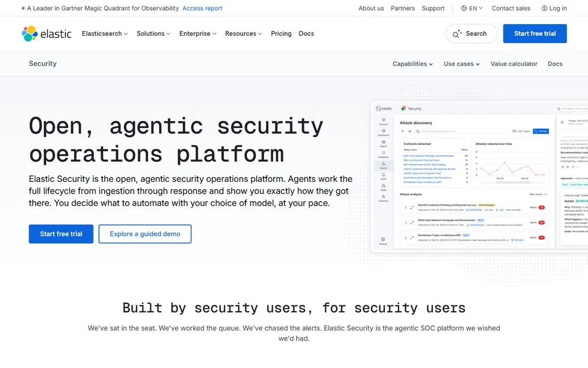Expand the Solutions menu
Screen dimensions: 588x368
153,34
